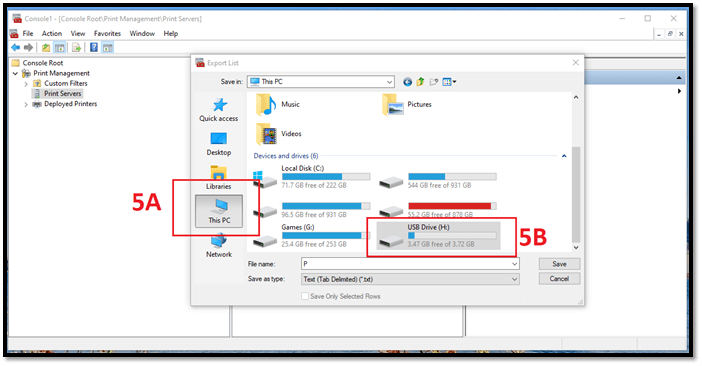702x366 pixels.
Task: Minimize the inner console child window
Action: pyautogui.click(x=659, y=34)
